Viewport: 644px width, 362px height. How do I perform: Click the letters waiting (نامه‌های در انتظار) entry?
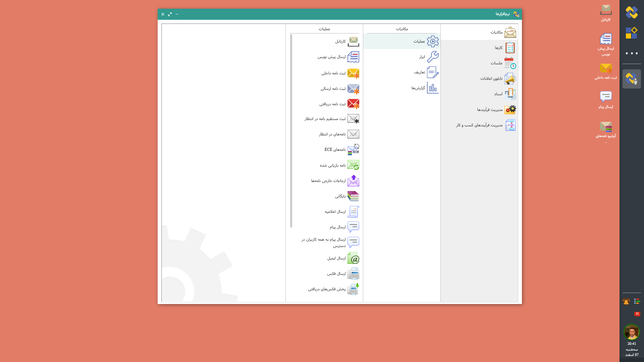332,134
